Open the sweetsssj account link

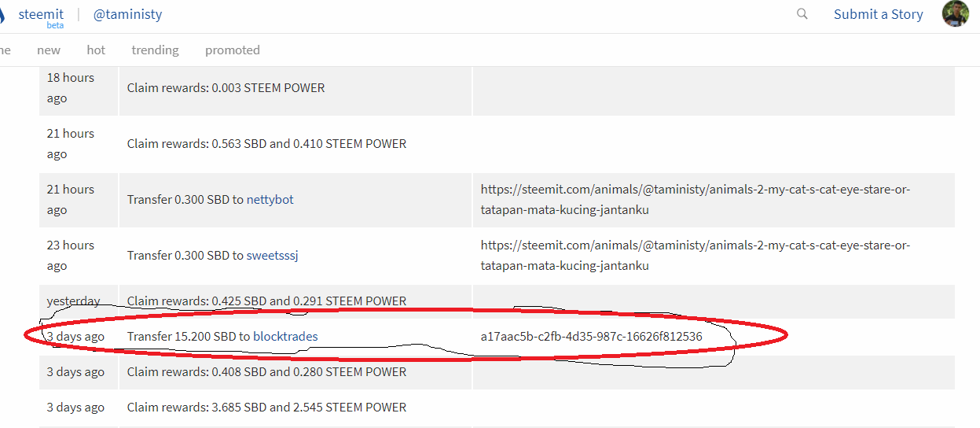tap(272, 256)
